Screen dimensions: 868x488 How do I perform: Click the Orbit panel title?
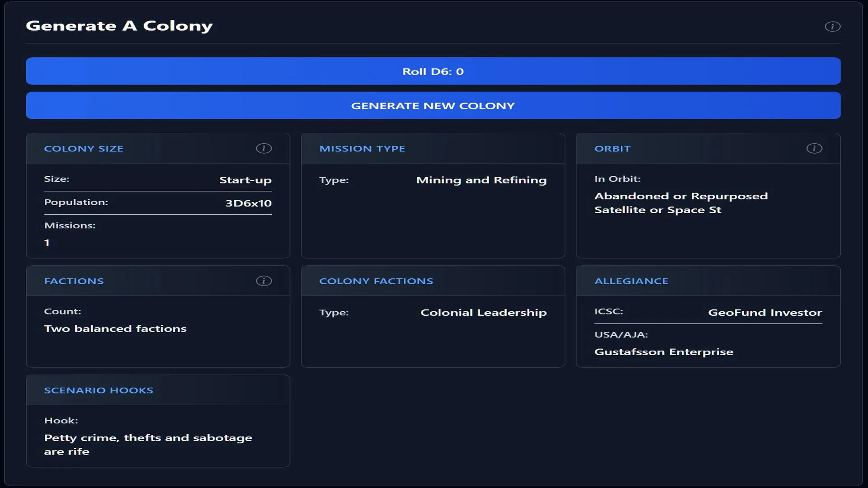click(612, 149)
